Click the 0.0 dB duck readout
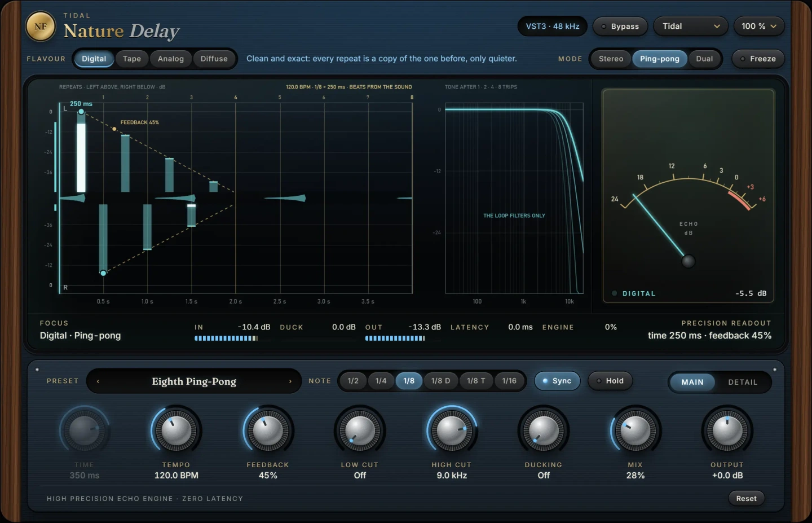The image size is (812, 523). coord(344,327)
